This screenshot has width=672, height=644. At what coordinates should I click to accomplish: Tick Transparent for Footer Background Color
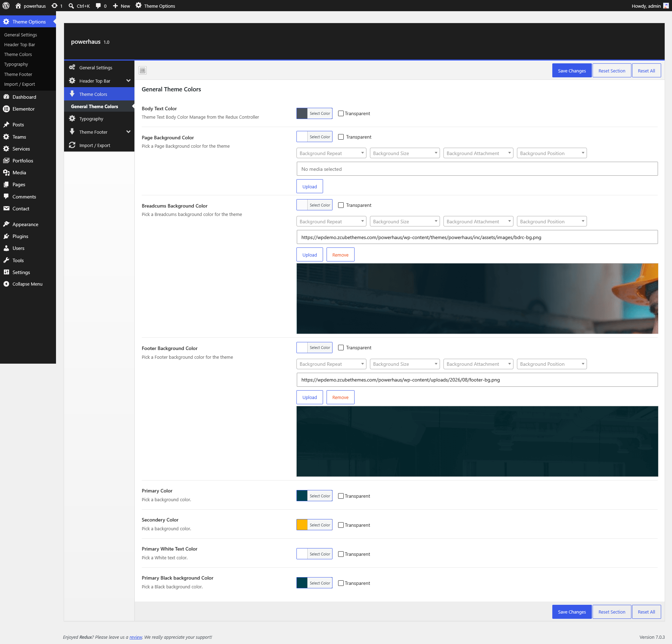341,348
